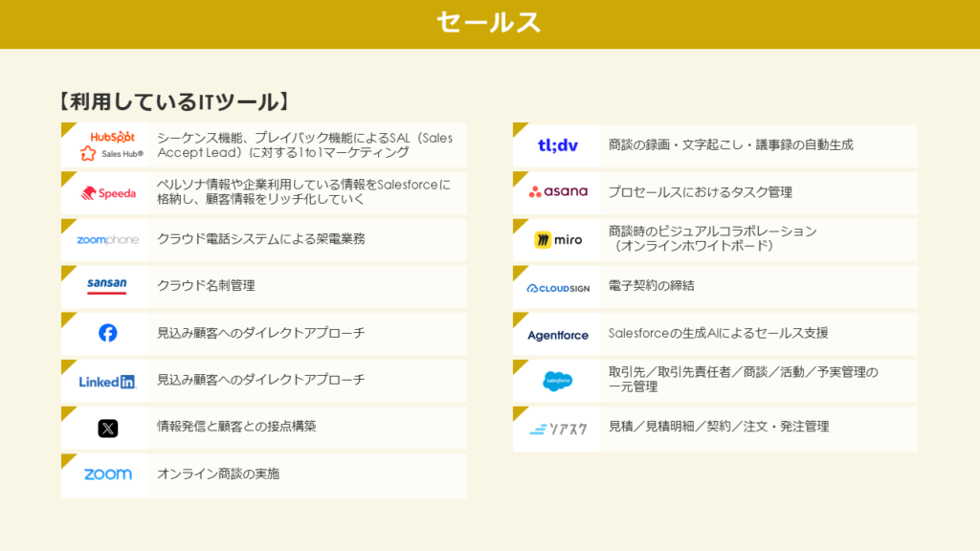Click the Speeda logo
This screenshot has height=551, width=980.
click(107, 193)
